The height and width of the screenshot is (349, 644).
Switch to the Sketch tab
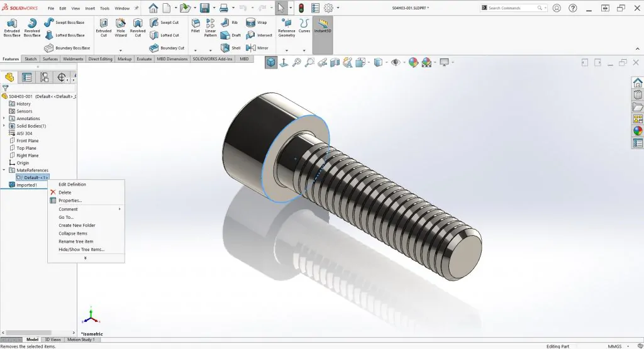pos(30,58)
